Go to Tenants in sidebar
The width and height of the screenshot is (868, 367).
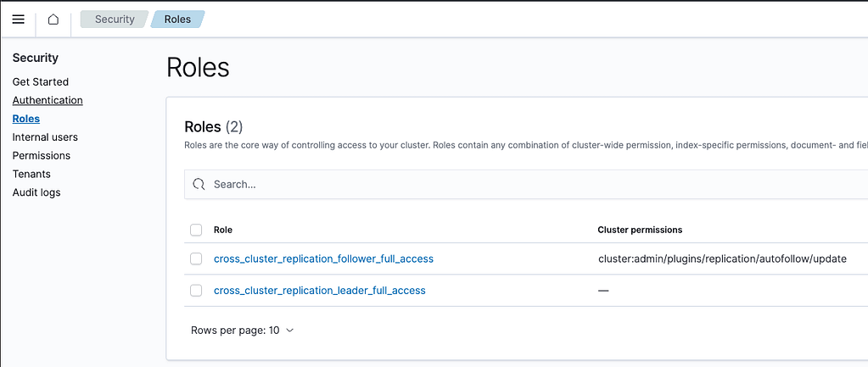click(x=31, y=174)
